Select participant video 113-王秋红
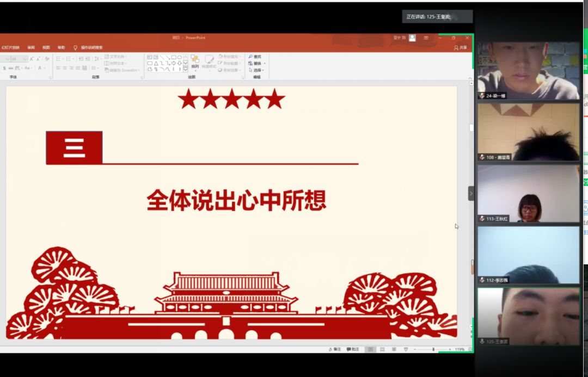 [528, 194]
